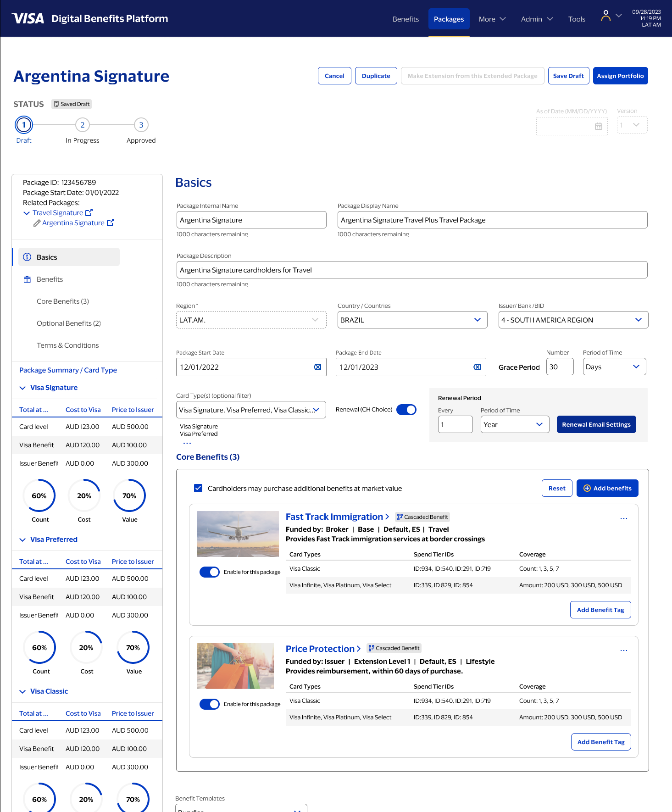Toggle Renewal (CH Choice) switch
Viewport: 672px width, 812px height.
pyautogui.click(x=406, y=410)
